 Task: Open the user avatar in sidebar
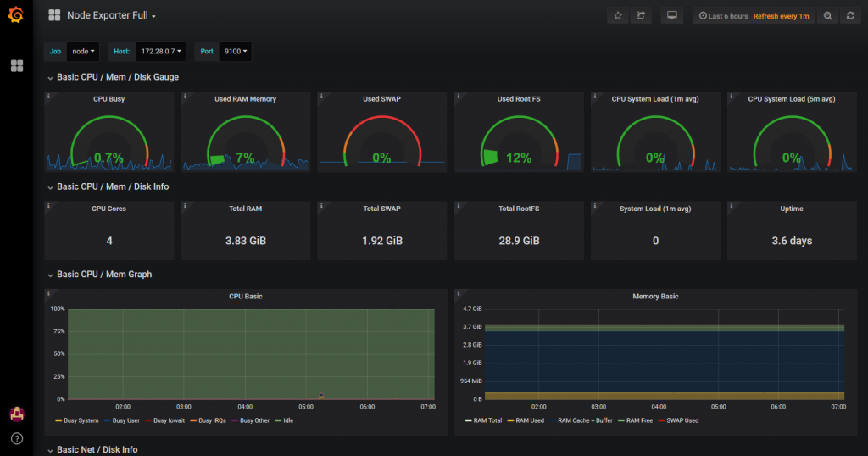click(x=17, y=414)
